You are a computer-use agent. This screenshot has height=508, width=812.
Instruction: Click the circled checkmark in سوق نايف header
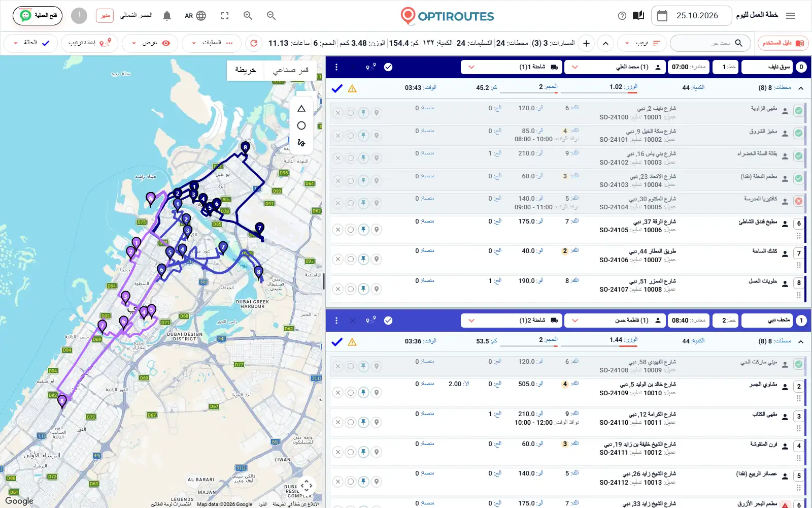[x=388, y=67]
